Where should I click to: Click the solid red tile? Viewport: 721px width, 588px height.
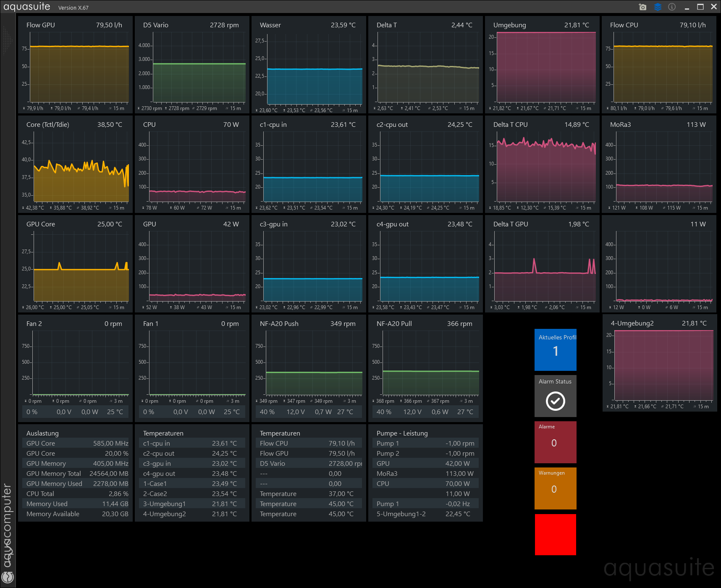click(556, 535)
